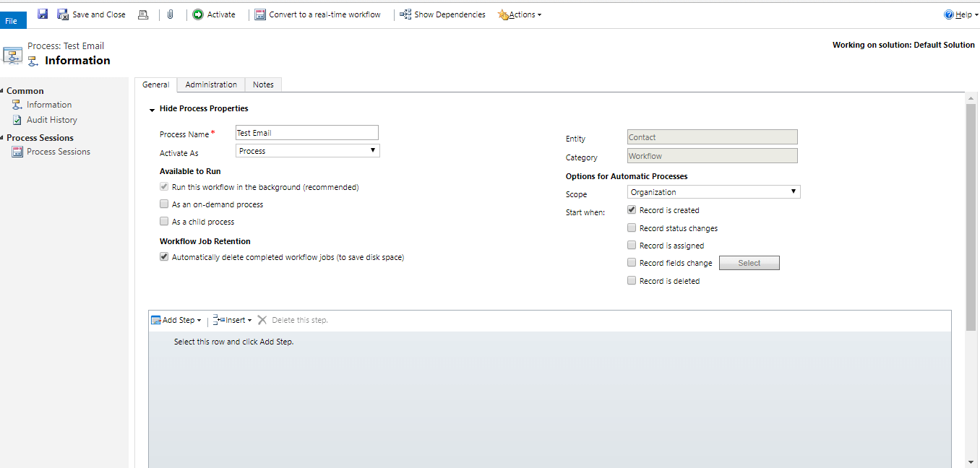980x468 pixels.
Task: Click the Select button for record fields
Action: pyautogui.click(x=749, y=263)
